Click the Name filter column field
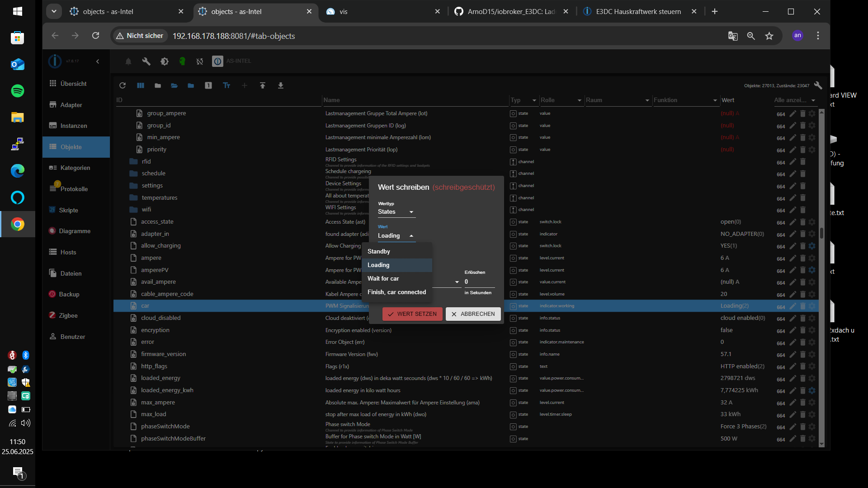 [415, 100]
